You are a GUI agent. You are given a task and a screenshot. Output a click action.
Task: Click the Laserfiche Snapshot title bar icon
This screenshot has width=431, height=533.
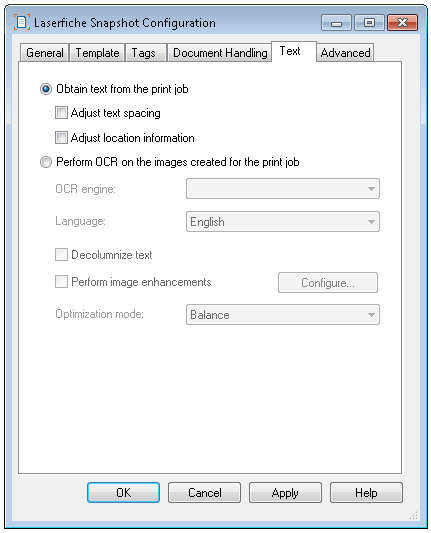click(x=22, y=22)
